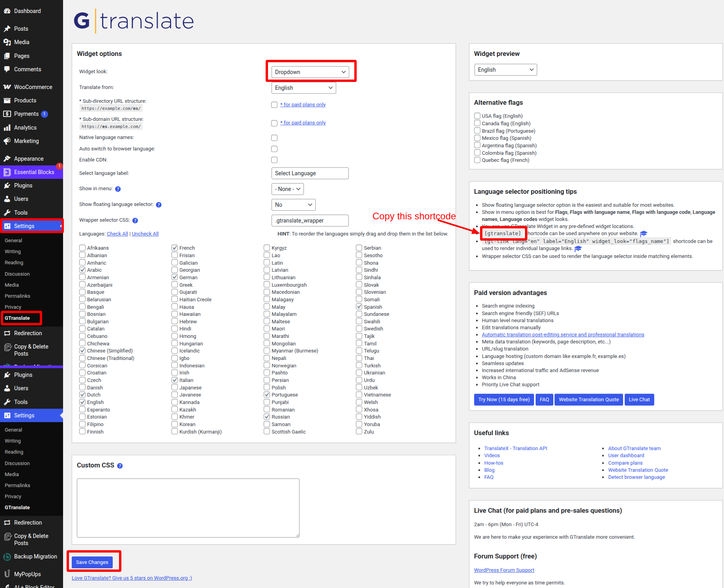The width and height of the screenshot is (724, 588).
Task: Click inside the Custom CSS text area
Action: [188, 508]
